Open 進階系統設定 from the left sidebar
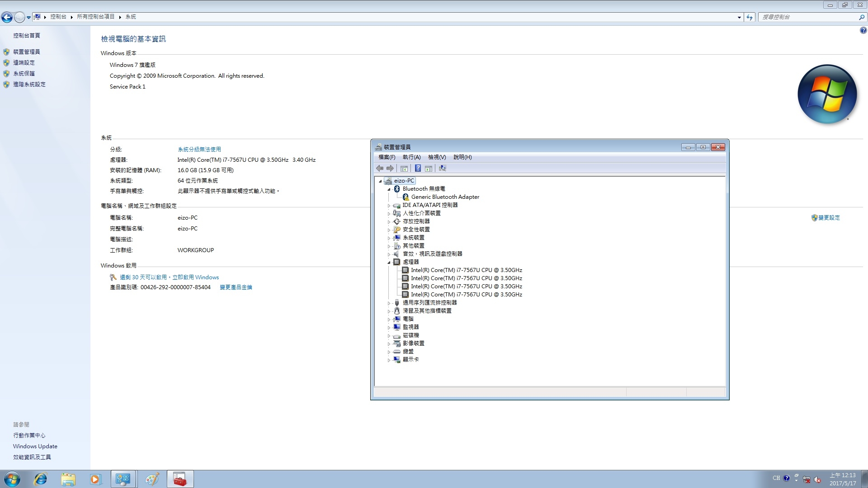The width and height of the screenshot is (868, 488). click(29, 84)
